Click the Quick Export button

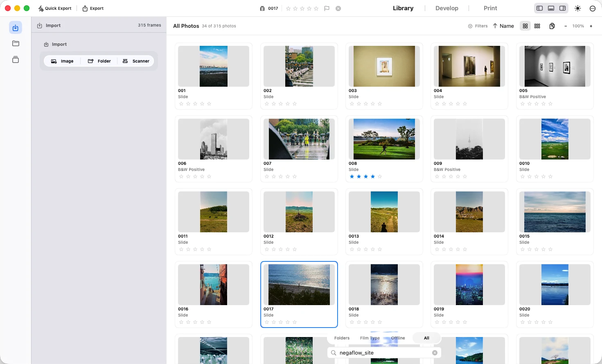(x=55, y=8)
